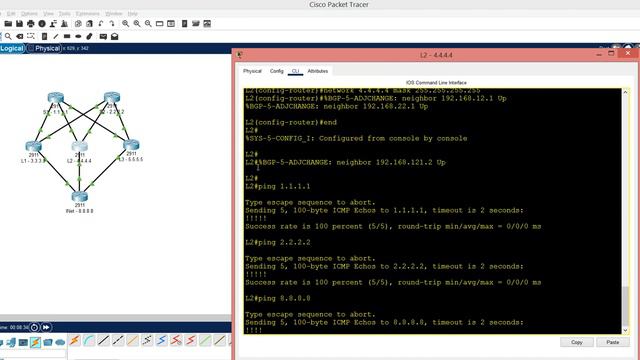Image resolution: width=640 pixels, height=360 pixels.
Task: Click the CLI scrollbar up arrow
Action: coord(625,93)
